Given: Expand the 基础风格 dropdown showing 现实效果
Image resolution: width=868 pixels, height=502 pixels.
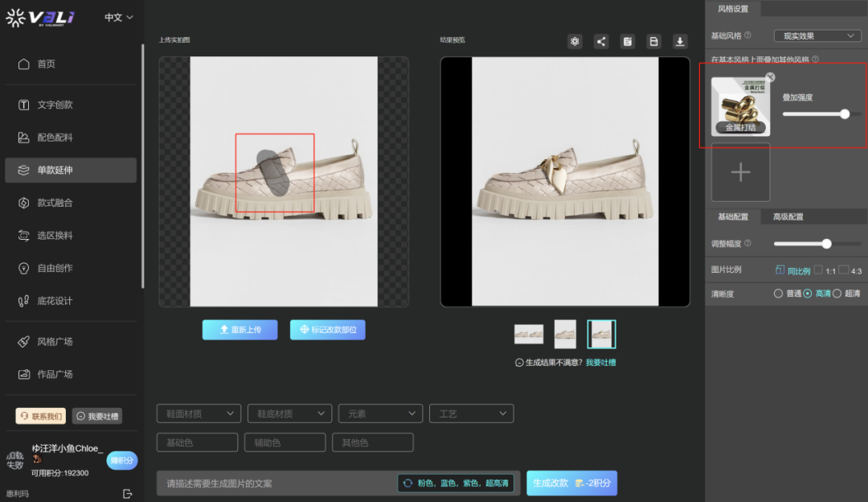Looking at the screenshot, I should 817,35.
